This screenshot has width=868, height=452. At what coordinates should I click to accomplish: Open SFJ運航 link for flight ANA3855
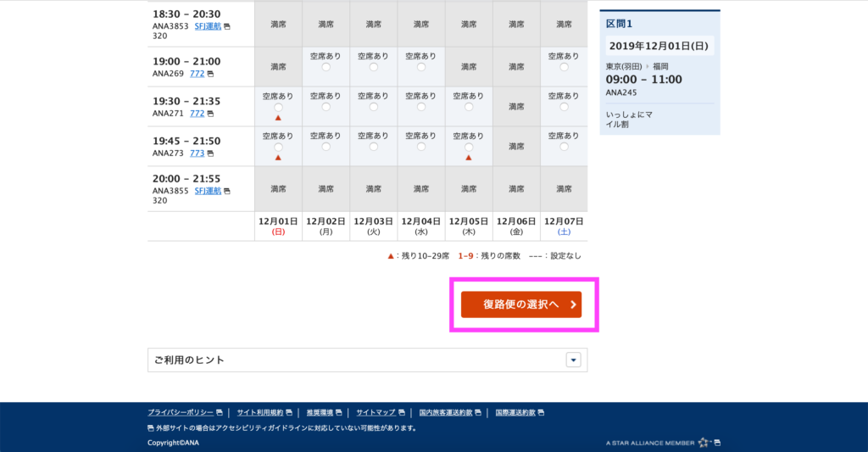coord(208,191)
